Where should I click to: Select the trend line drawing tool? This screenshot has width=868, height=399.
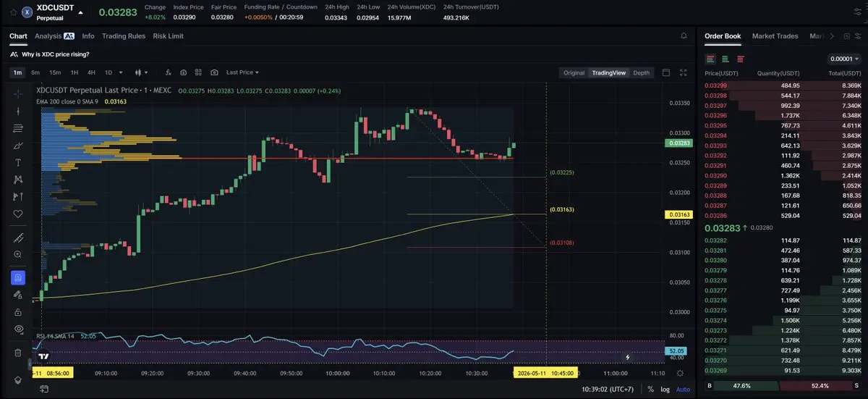coord(18,111)
